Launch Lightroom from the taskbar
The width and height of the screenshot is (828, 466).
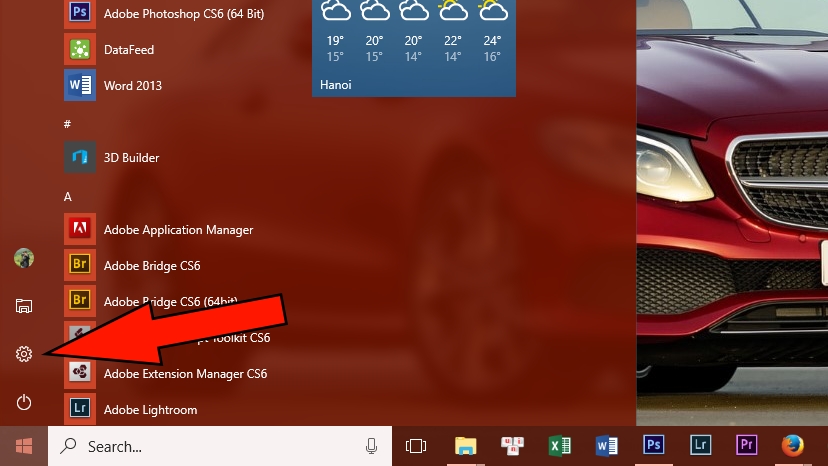pos(700,445)
